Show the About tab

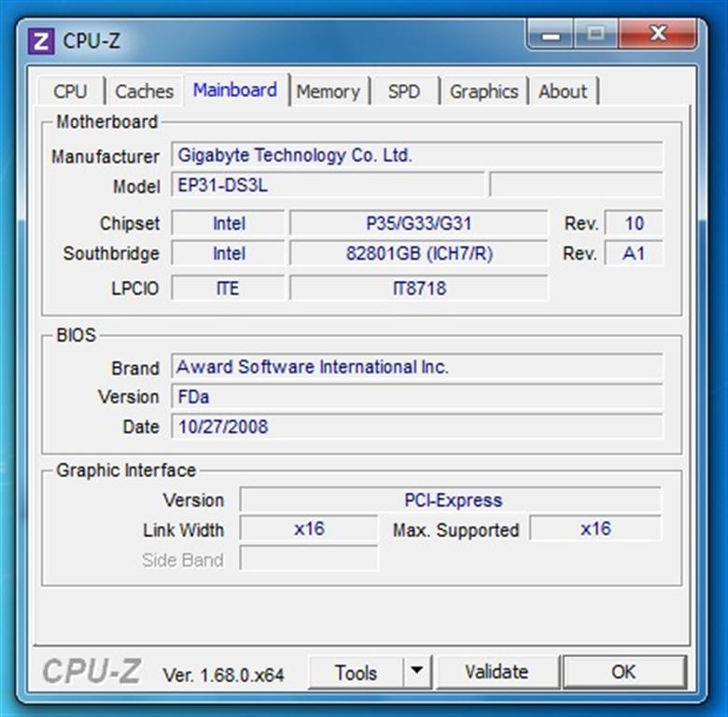coord(563,91)
